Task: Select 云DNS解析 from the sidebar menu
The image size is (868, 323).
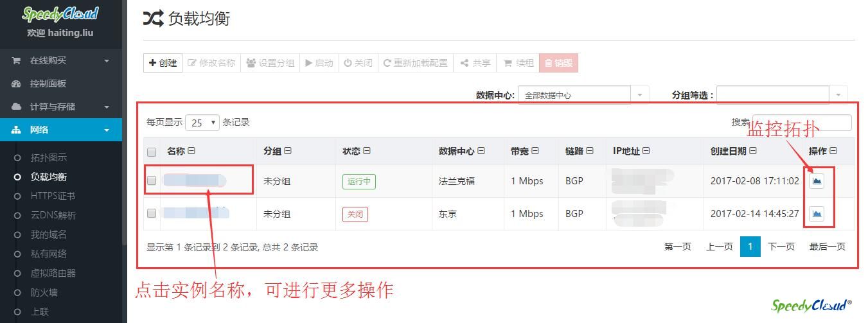Action: [x=53, y=215]
